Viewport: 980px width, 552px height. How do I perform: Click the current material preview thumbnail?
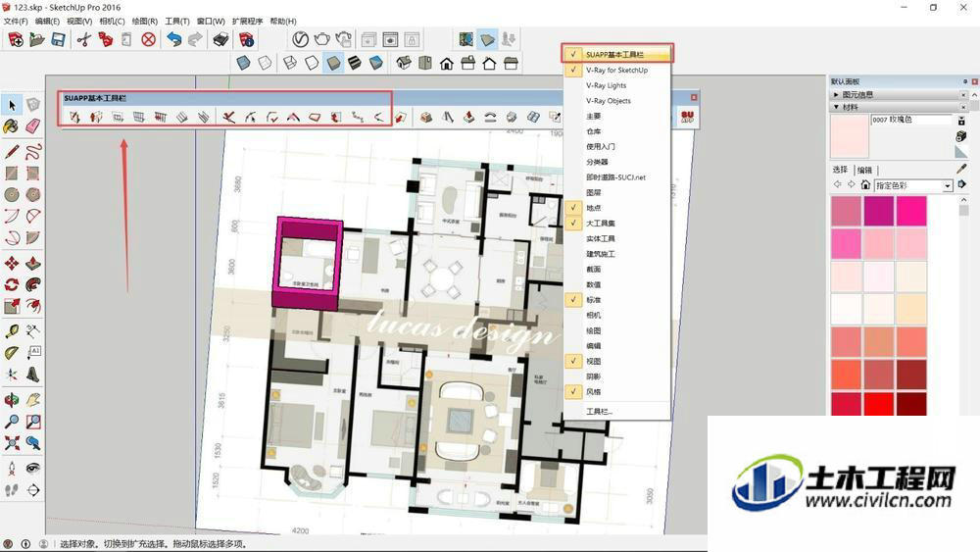(x=850, y=135)
